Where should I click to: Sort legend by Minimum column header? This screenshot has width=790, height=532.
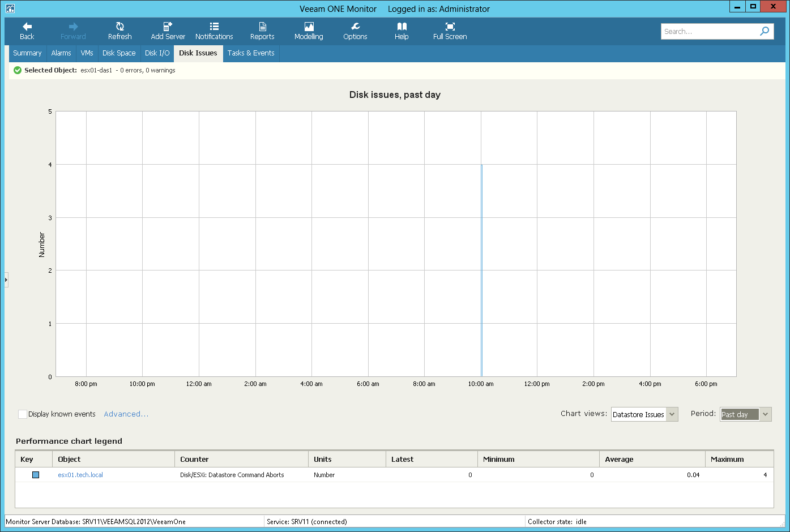pos(539,459)
